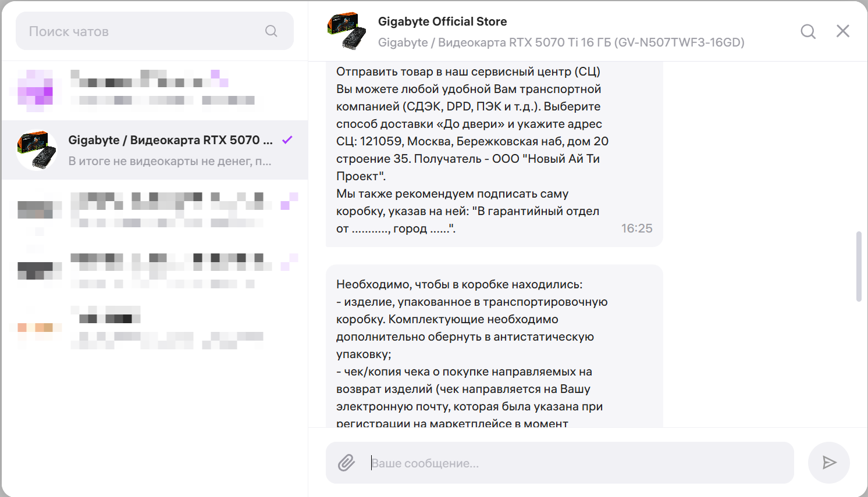The image size is (868, 497).
Task: Click the 16:25 message timestamp
Action: 636,228
